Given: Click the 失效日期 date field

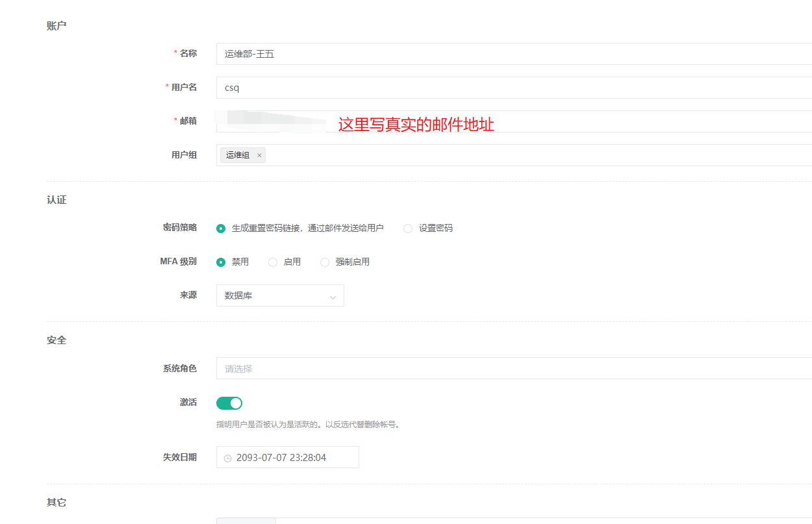Looking at the screenshot, I should tap(288, 457).
